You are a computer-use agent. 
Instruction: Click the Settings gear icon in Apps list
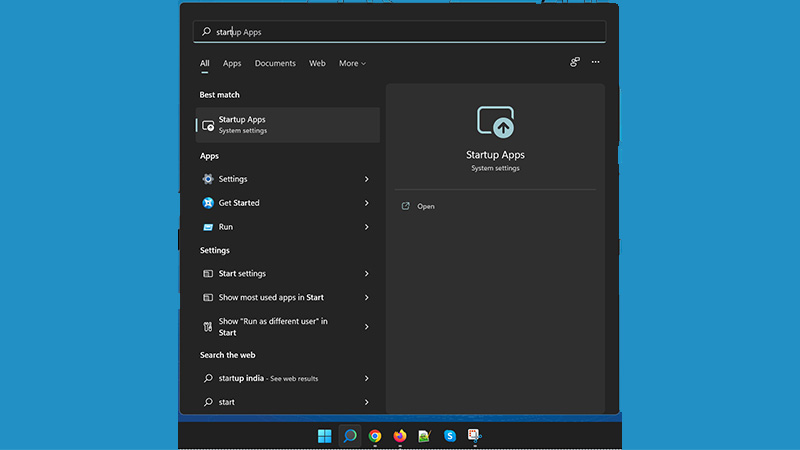(208, 179)
